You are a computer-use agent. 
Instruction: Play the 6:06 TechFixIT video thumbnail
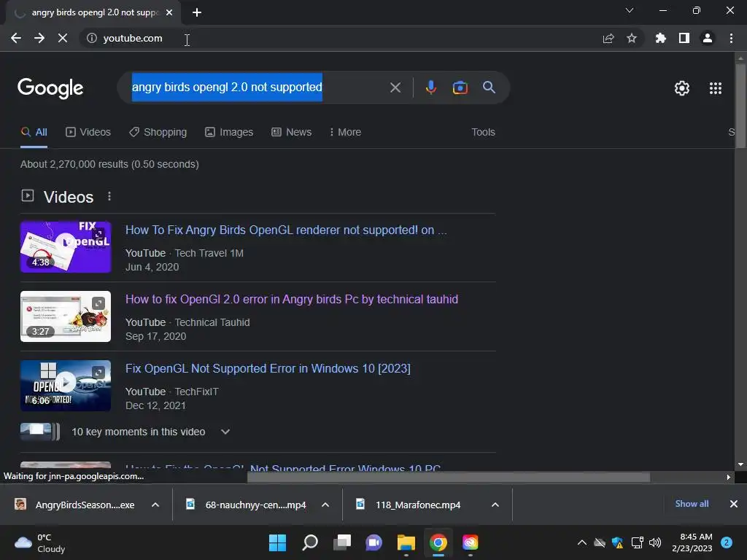coord(66,385)
